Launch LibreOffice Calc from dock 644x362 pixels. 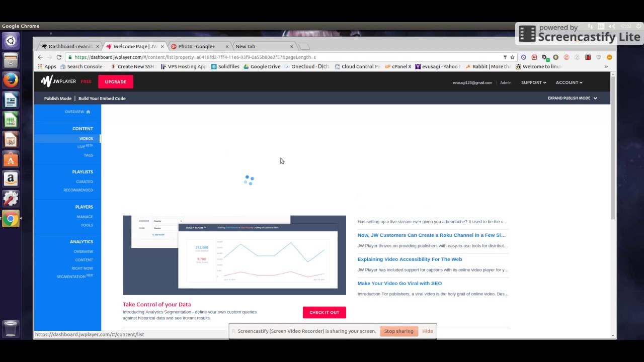(x=11, y=120)
